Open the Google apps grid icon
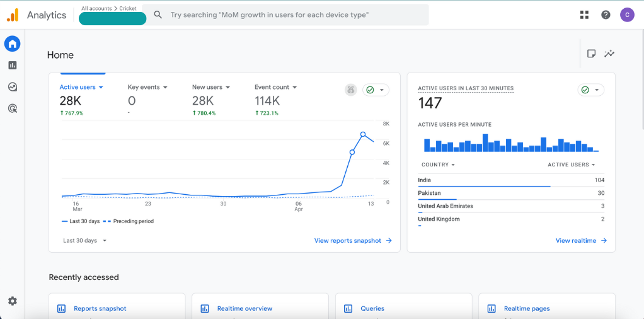The height and width of the screenshot is (319, 644). point(584,14)
